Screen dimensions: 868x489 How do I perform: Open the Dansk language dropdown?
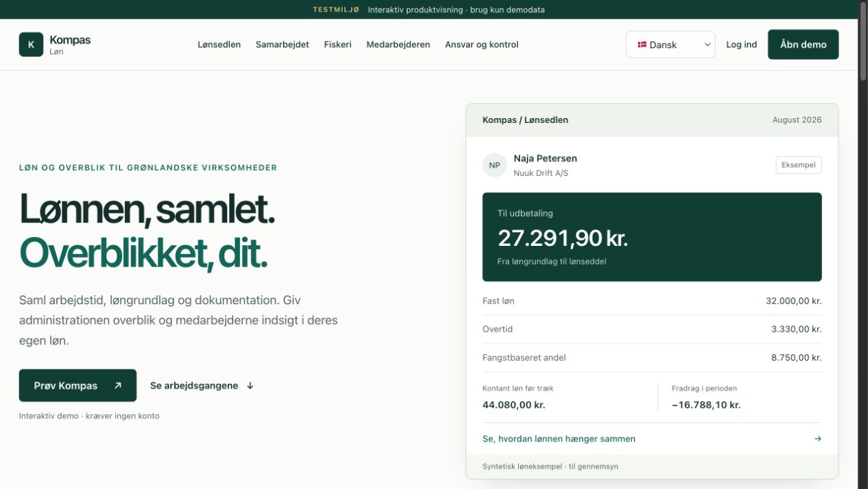click(x=670, y=45)
